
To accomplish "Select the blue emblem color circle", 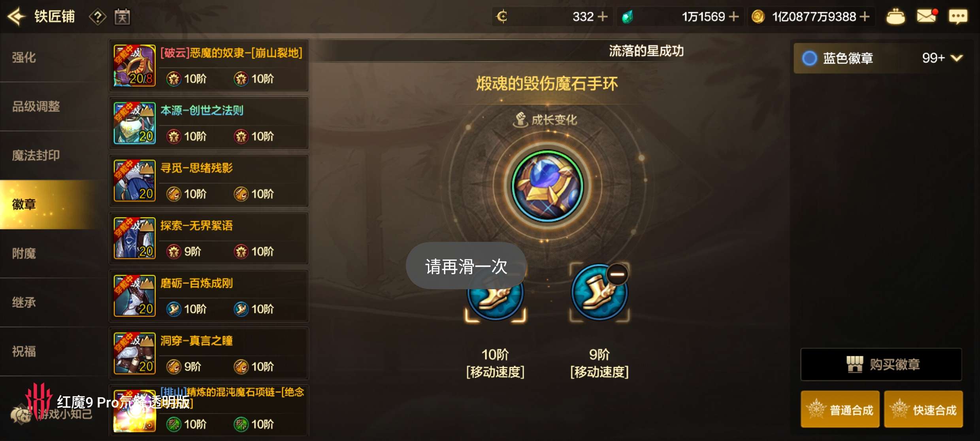I will click(x=809, y=58).
